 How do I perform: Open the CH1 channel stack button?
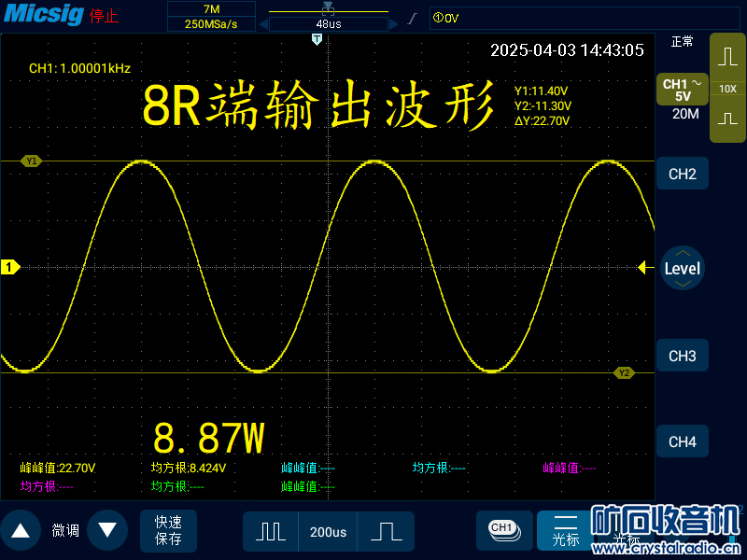point(504,530)
